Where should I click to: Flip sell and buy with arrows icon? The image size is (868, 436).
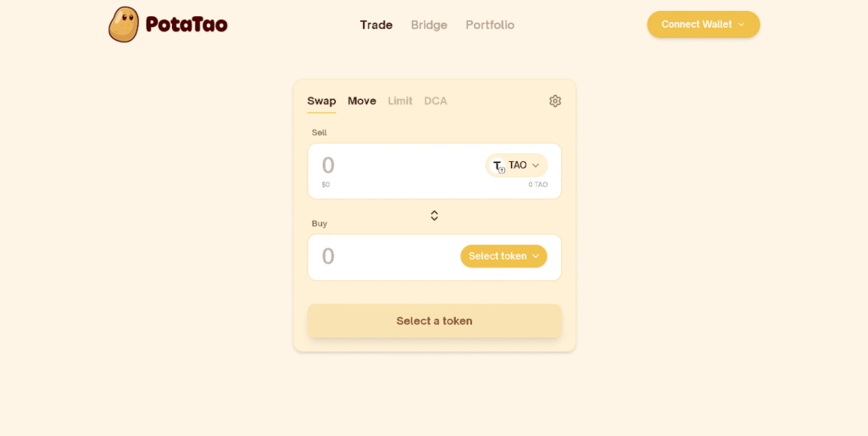(x=434, y=215)
